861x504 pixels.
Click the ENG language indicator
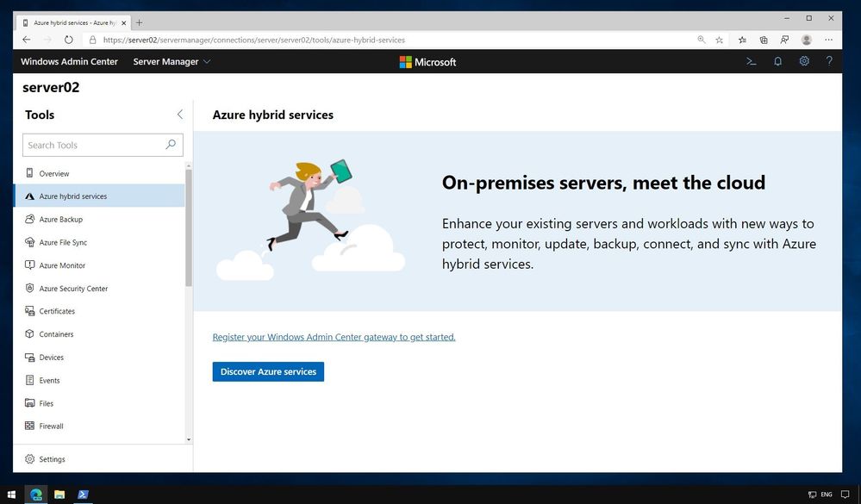827,495
